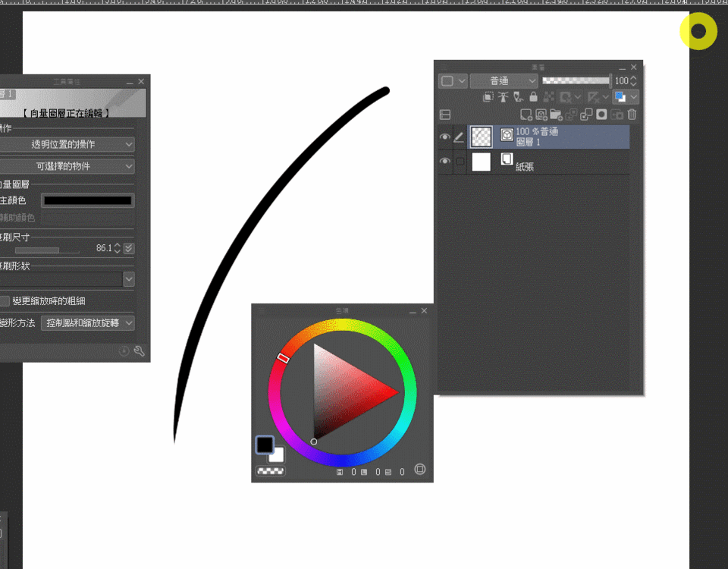Click the enable mask icon
Image resolution: width=728 pixels, height=569 pixels.
[x=566, y=96]
